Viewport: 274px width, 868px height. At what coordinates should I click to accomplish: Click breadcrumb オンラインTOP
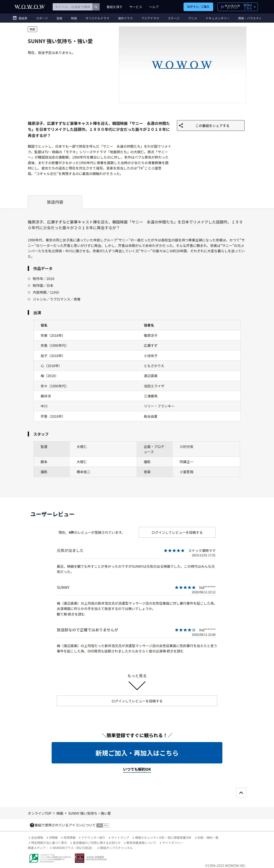(x=39, y=813)
